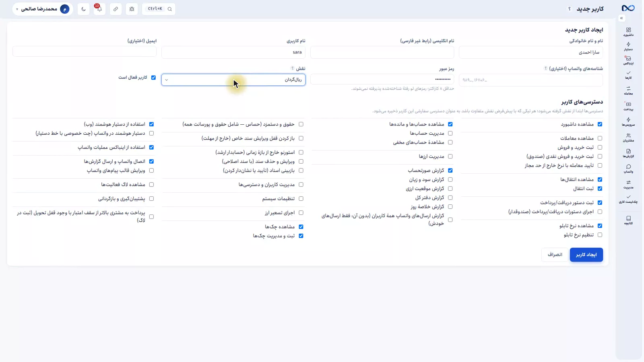Click the infinity logo at top right

point(628,8)
